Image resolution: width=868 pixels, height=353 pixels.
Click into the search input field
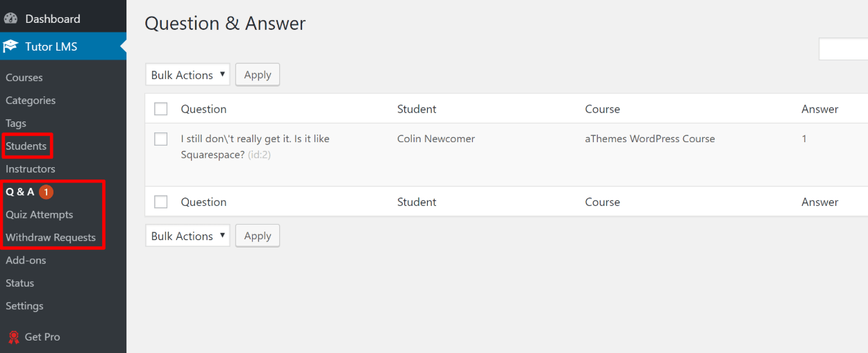point(843,49)
